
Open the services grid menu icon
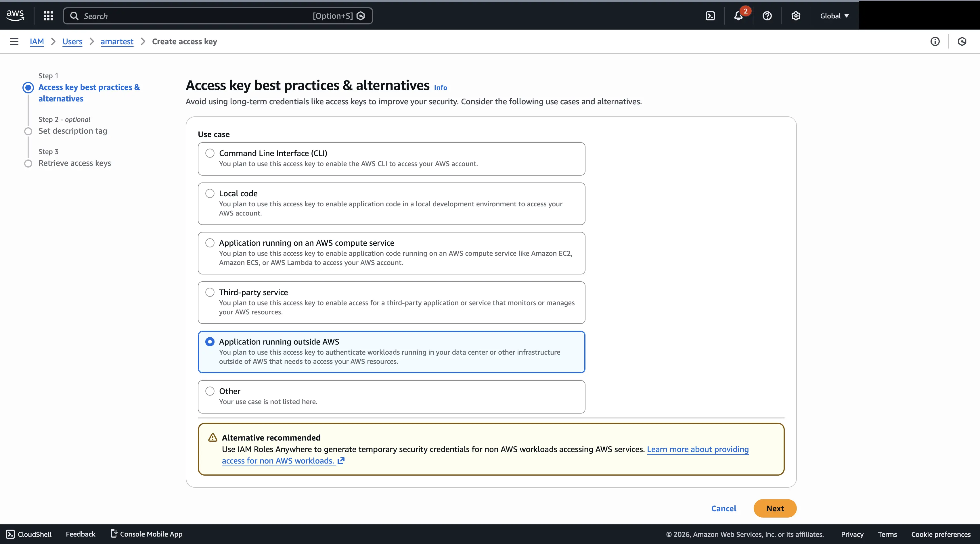pyautogui.click(x=48, y=16)
